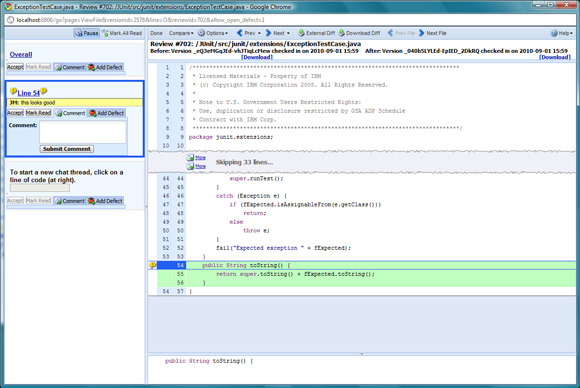Go to Next File
This screenshot has width=580, height=388.
[x=432, y=33]
